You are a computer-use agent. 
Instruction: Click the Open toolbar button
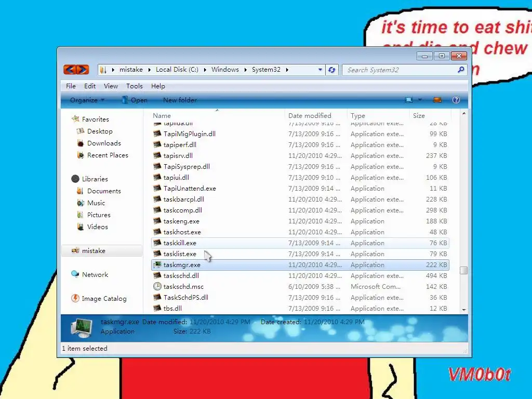[x=135, y=100]
